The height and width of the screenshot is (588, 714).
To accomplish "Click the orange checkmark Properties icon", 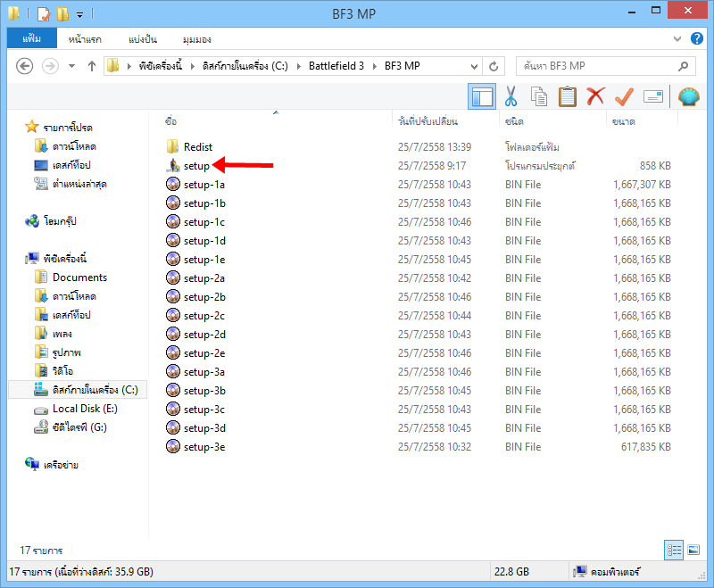I will point(624,96).
